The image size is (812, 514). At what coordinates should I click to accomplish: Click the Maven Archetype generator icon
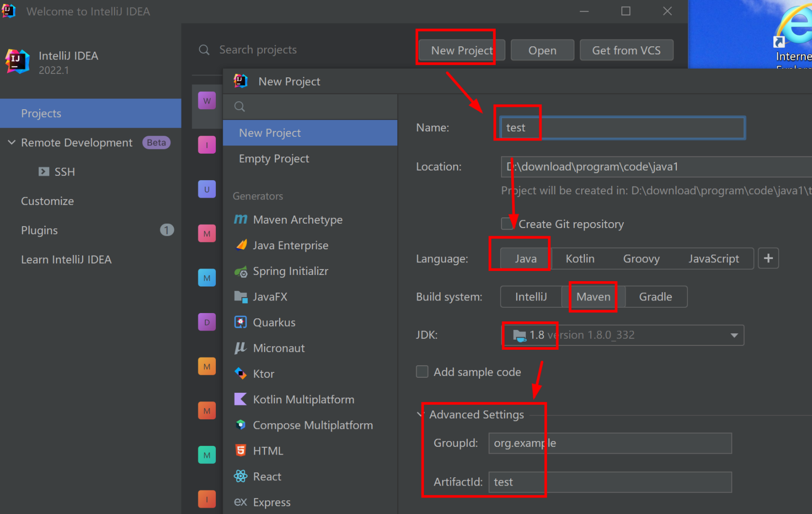tap(240, 219)
